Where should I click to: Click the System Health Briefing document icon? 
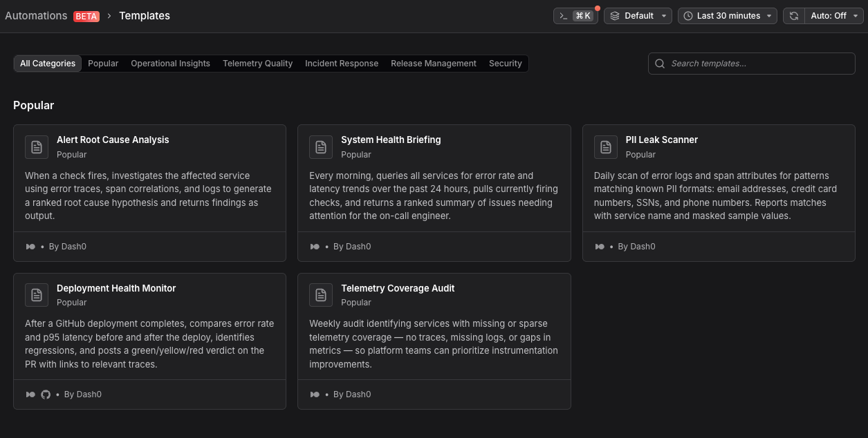coord(321,147)
